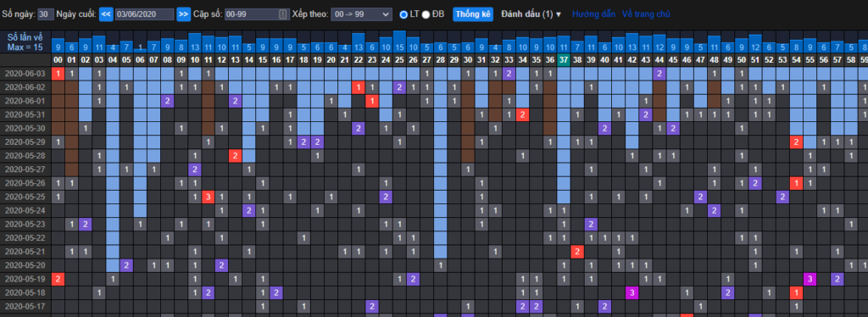Focus the Cặp số input field
The width and height of the screenshot is (868, 317).
(258, 14)
